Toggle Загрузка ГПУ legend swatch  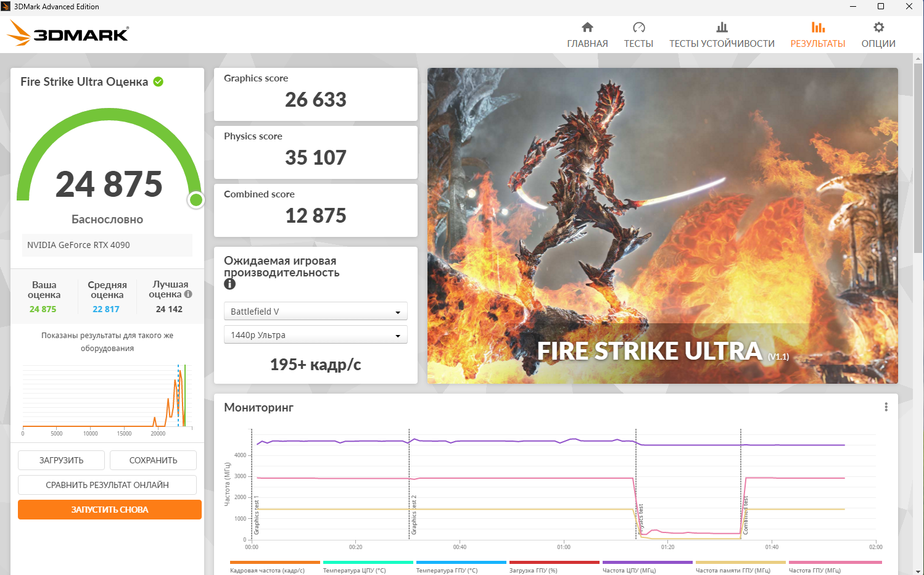pos(555,562)
